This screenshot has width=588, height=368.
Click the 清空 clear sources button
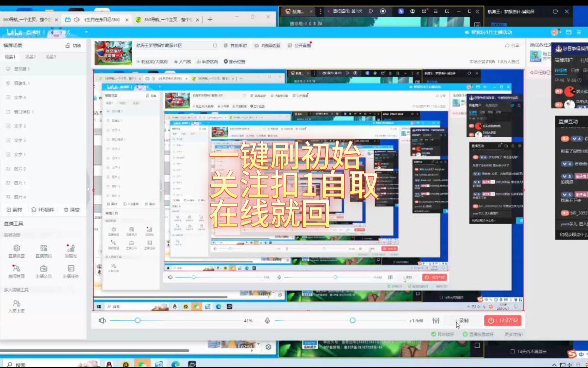coord(71,210)
